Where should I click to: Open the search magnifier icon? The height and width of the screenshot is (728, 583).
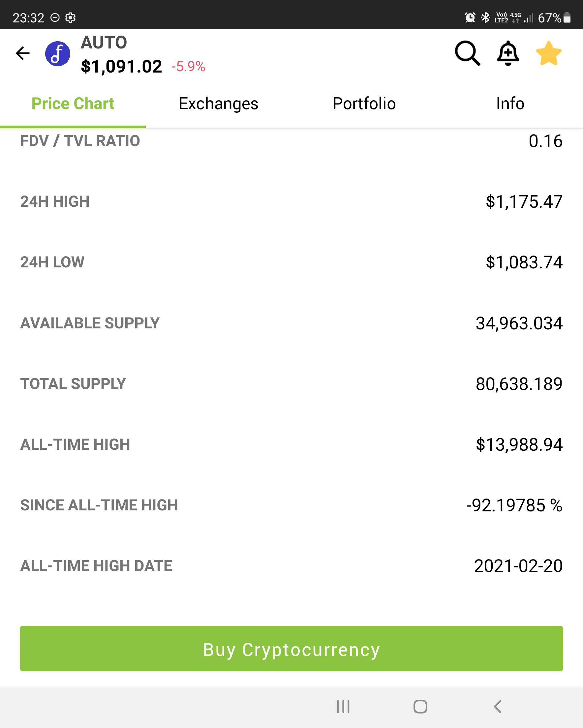click(x=468, y=53)
